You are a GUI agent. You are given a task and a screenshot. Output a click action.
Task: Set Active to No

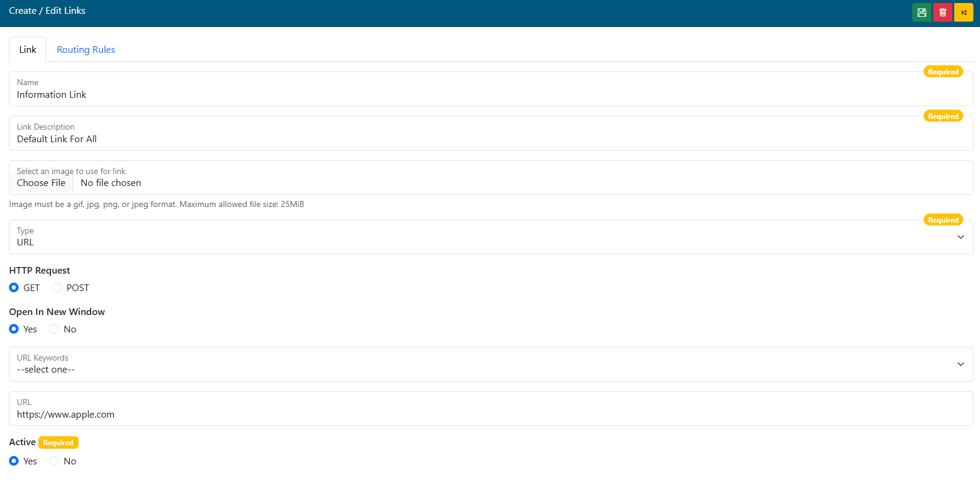54,461
